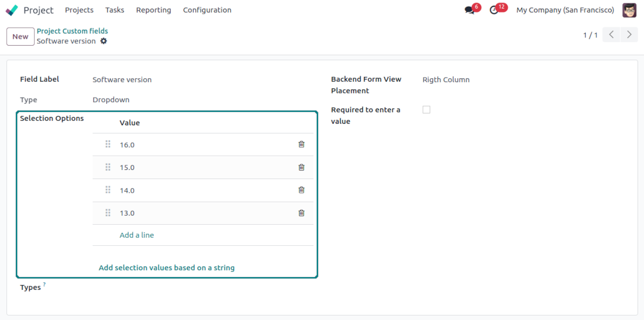Click the New button
The width and height of the screenshot is (644, 320).
tap(20, 37)
